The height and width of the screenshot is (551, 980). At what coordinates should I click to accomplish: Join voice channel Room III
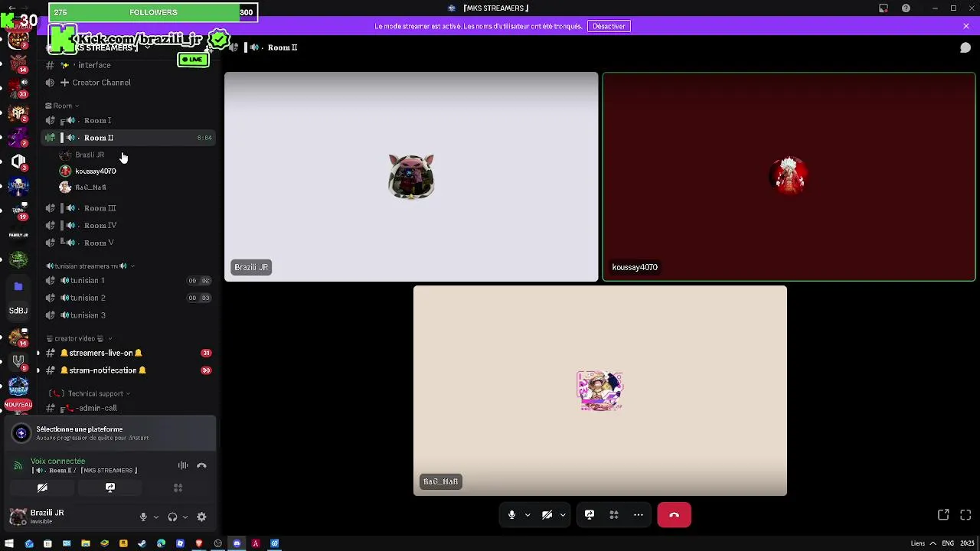[x=127, y=208]
